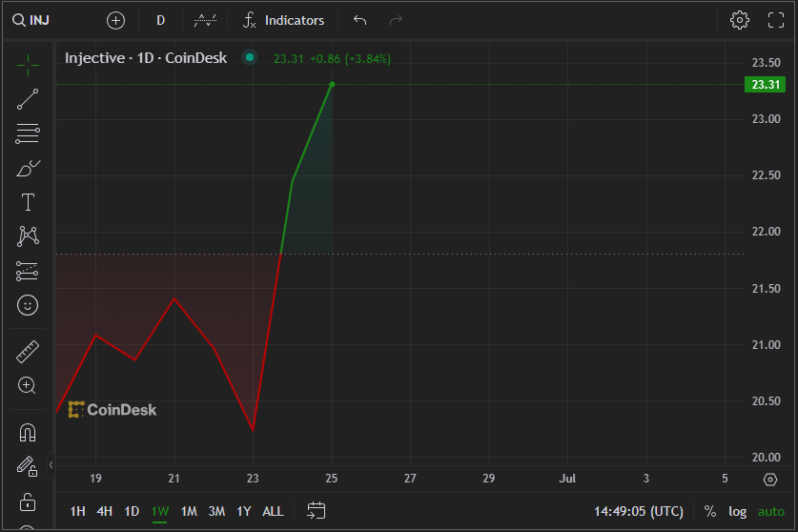Select the crosshair cursor tool
Image resolution: width=798 pixels, height=532 pixels.
[28, 65]
